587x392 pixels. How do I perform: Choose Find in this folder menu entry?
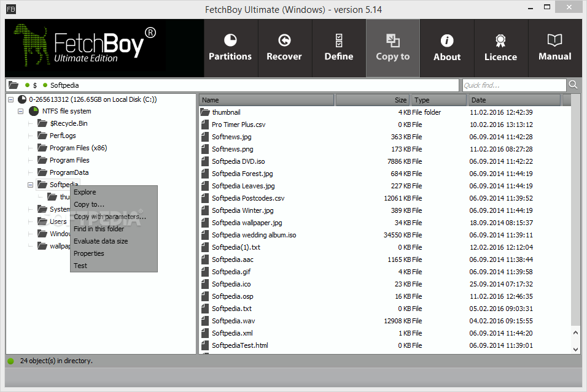point(114,229)
